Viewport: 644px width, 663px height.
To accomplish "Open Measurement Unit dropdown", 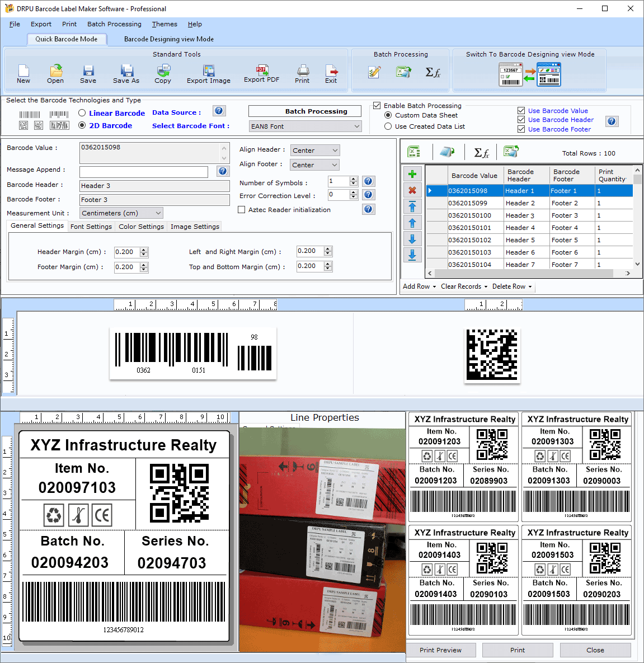I will [121, 213].
